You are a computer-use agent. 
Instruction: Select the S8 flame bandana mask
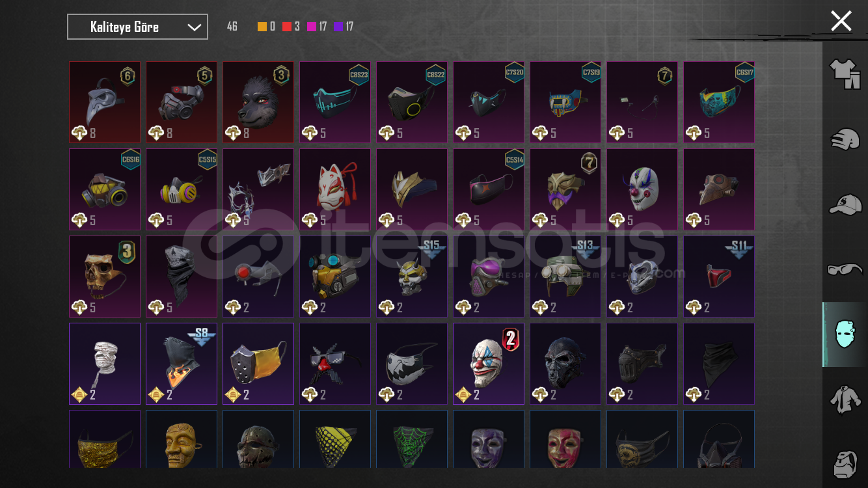tap(182, 364)
